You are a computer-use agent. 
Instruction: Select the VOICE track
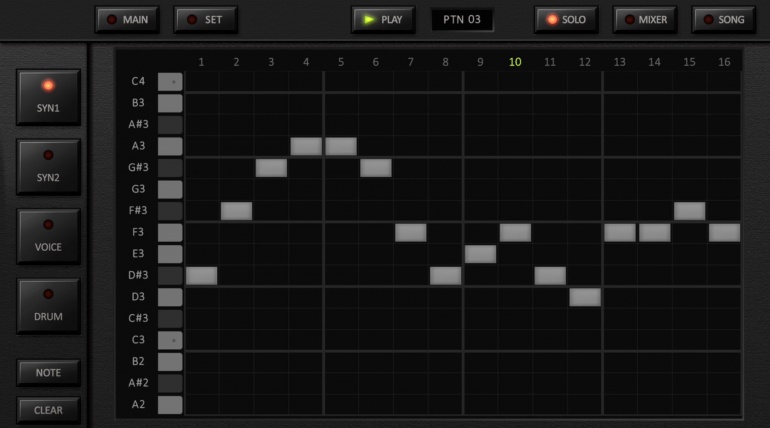(x=48, y=237)
